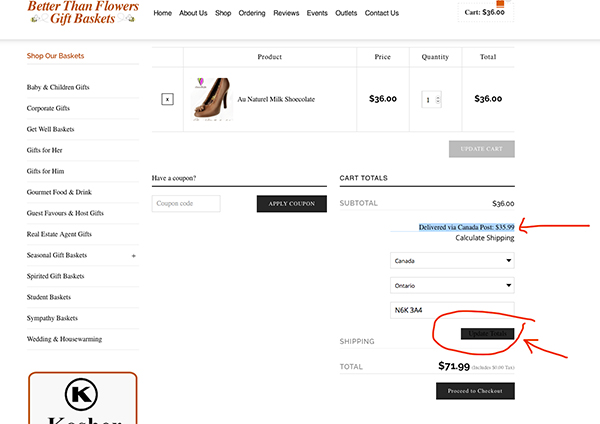Go to the About Us page
This screenshot has width=600, height=424.
tap(193, 13)
